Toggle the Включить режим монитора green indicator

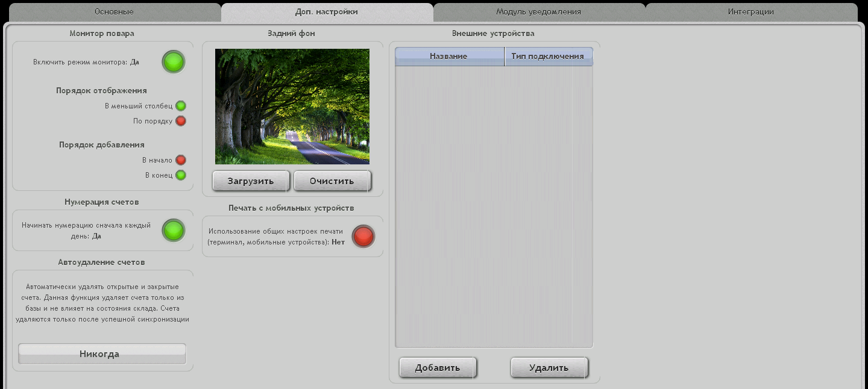click(x=174, y=62)
